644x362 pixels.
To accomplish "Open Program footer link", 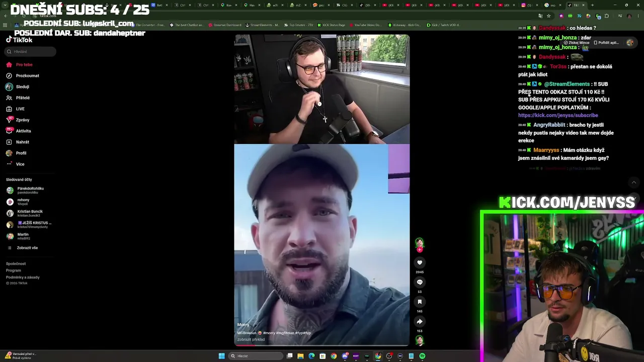I will 14,270.
